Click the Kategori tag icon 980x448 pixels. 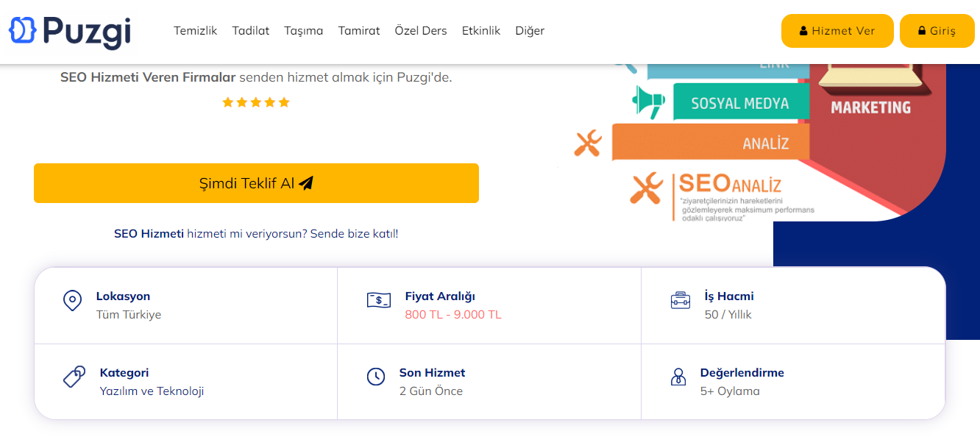click(74, 377)
